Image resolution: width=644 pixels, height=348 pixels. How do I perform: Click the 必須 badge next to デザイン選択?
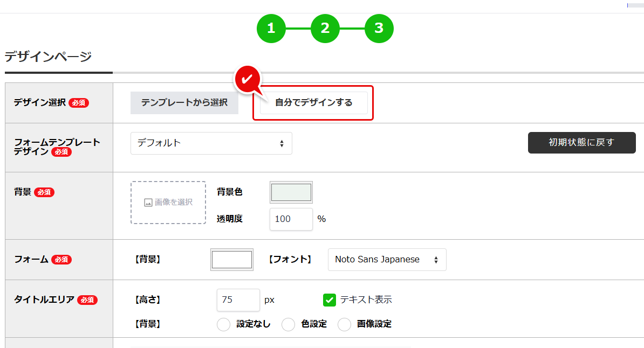[x=79, y=103]
